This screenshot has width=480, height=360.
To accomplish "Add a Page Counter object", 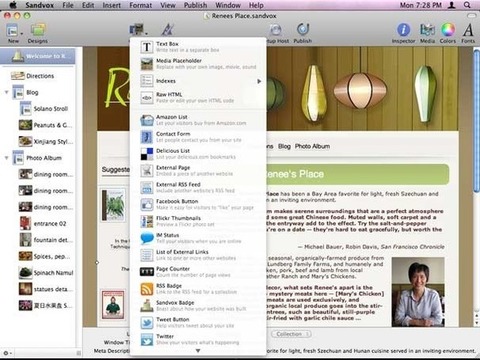I will pyautogui.click(x=198, y=272).
